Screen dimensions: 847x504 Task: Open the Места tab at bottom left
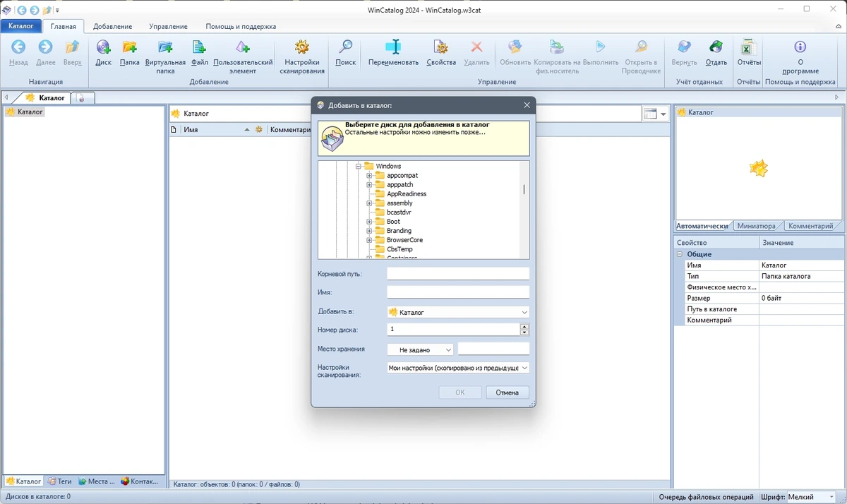97,481
